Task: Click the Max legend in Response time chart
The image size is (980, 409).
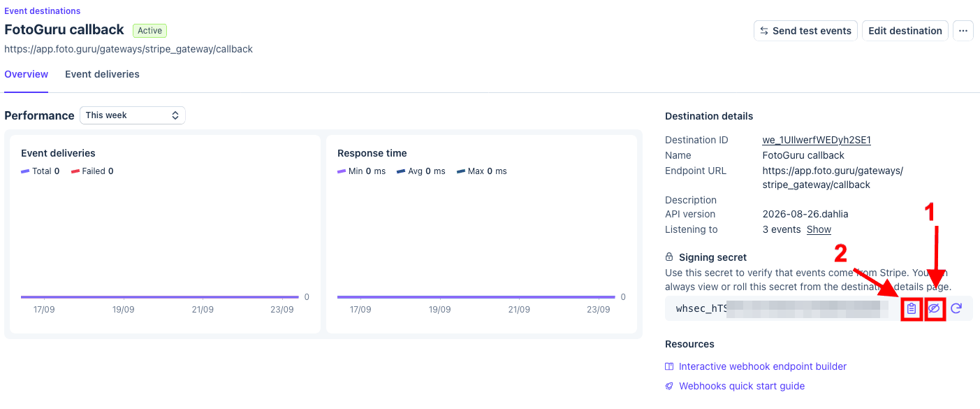Action: point(482,171)
